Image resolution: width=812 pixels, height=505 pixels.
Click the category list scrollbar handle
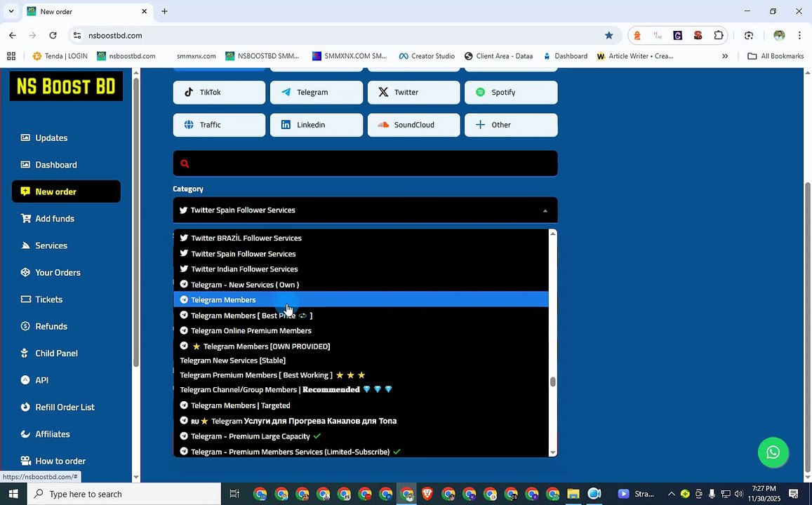(x=552, y=382)
